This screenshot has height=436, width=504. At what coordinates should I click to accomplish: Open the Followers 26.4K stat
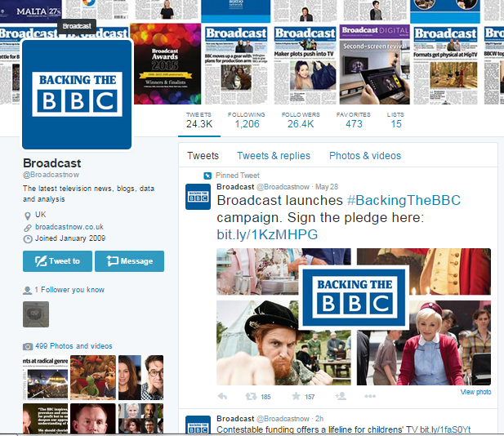(x=301, y=121)
